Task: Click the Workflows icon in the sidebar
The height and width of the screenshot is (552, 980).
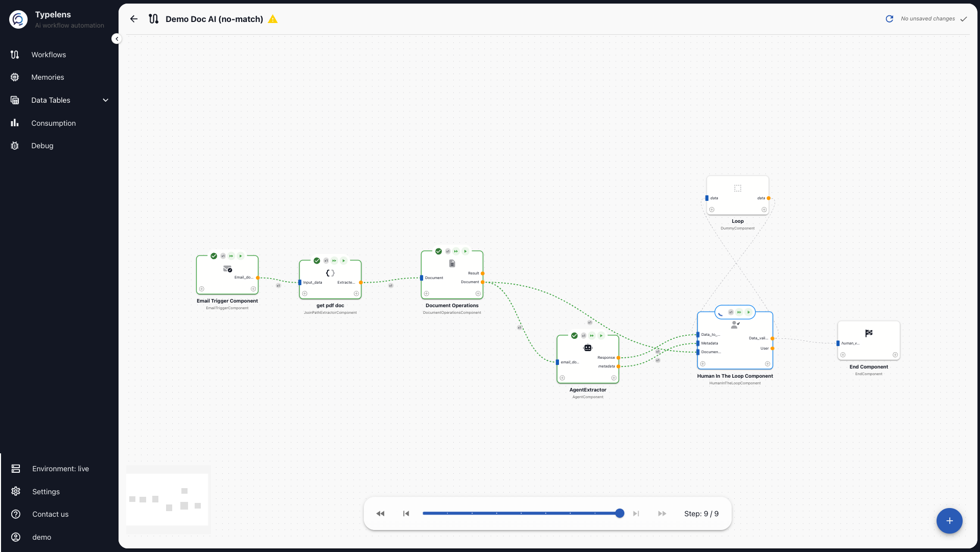Action: pos(15,55)
